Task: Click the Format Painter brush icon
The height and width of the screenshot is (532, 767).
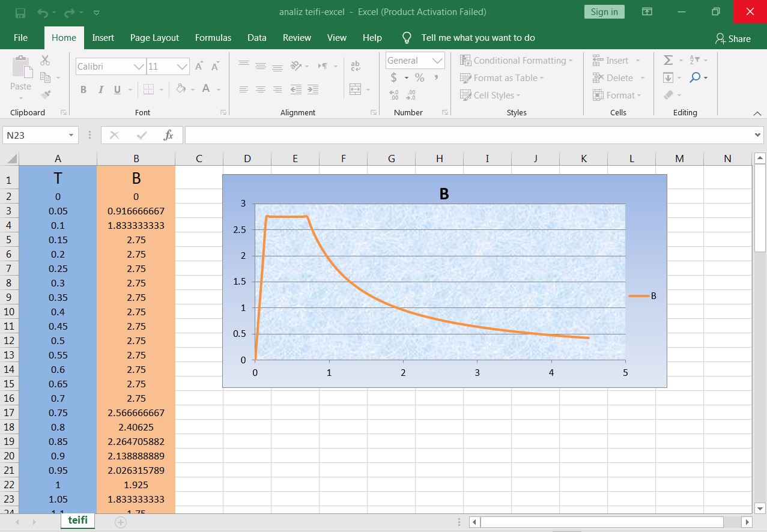Action: point(46,95)
